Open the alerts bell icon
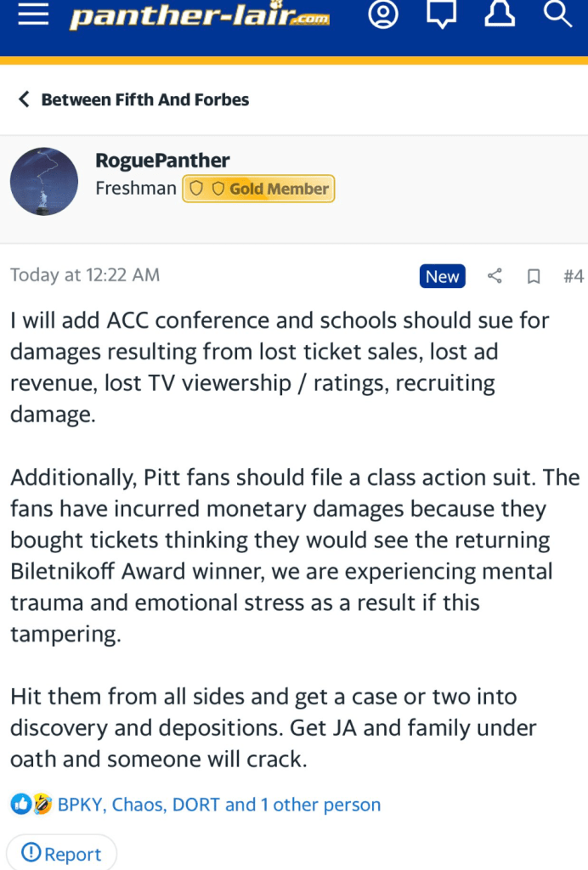 (500, 15)
